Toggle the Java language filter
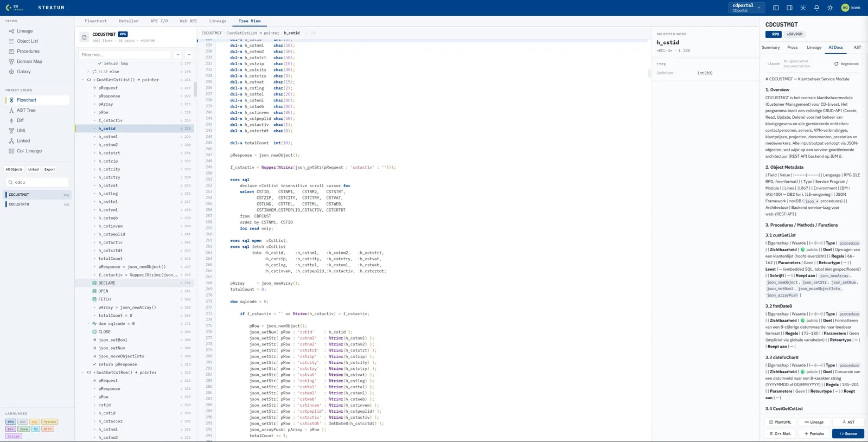 [23, 429]
